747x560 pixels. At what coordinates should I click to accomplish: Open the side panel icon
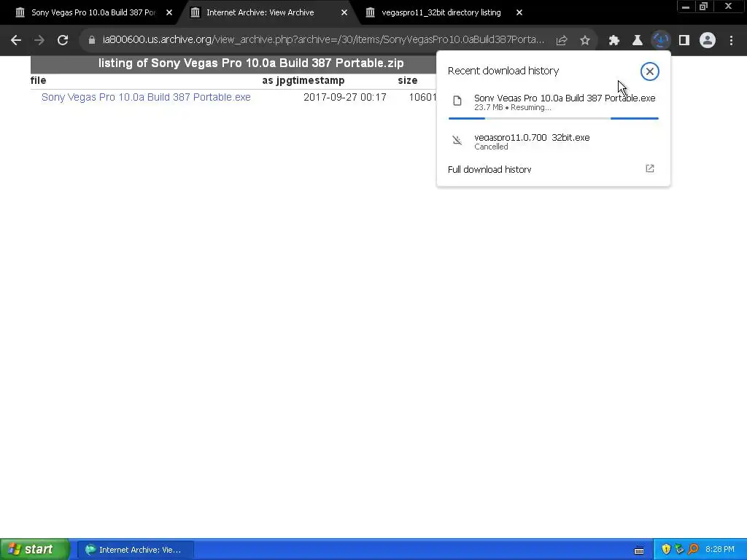point(684,41)
